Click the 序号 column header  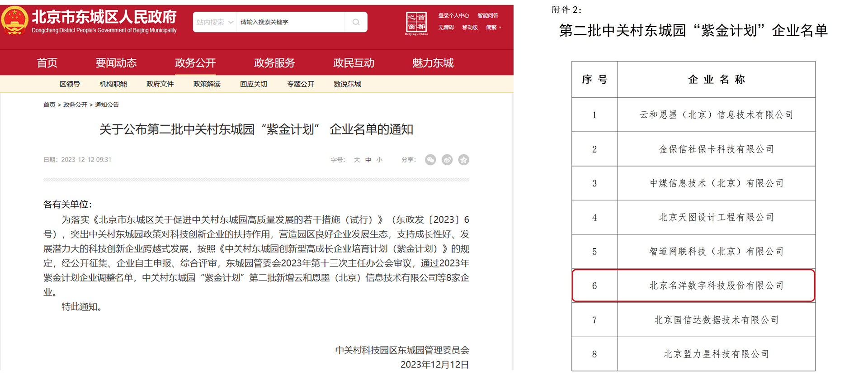click(x=594, y=80)
